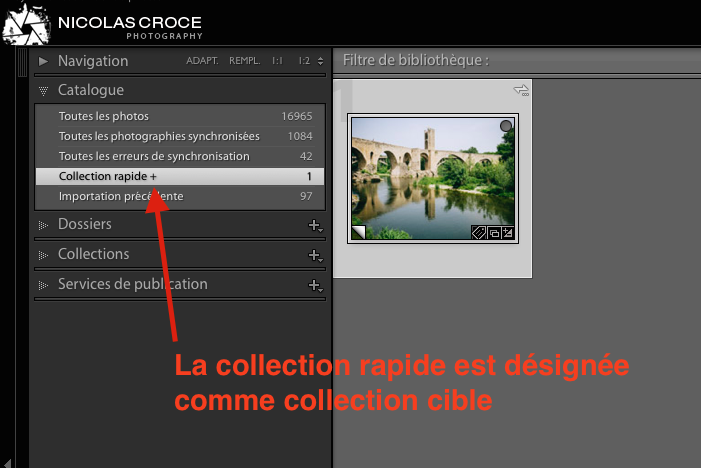Click the Services de publication title
Viewport: 701px width, 468px height.
click(133, 284)
